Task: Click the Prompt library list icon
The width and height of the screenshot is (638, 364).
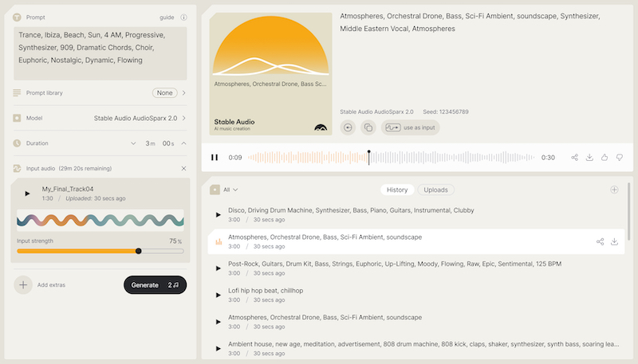Action: (17, 92)
